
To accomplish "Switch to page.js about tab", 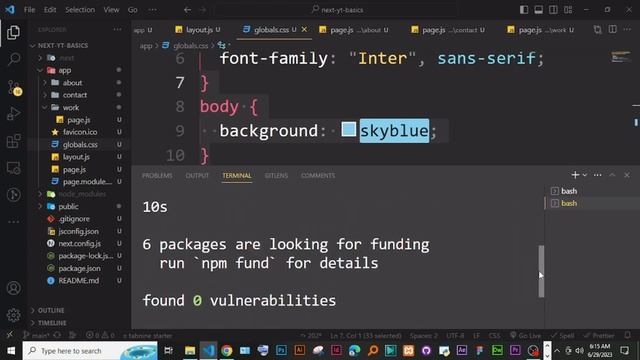I will coord(354,29).
